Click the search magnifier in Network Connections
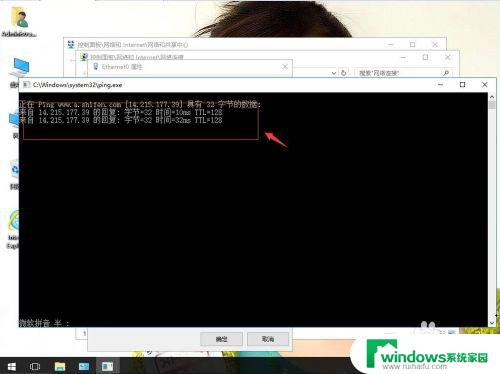Viewport: 500px width, 374px height. point(446,73)
